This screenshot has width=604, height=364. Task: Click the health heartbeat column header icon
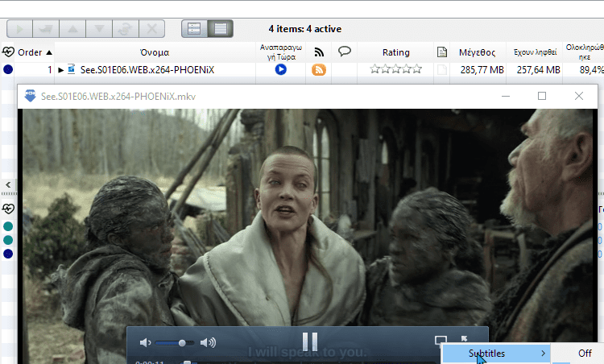pos(8,52)
